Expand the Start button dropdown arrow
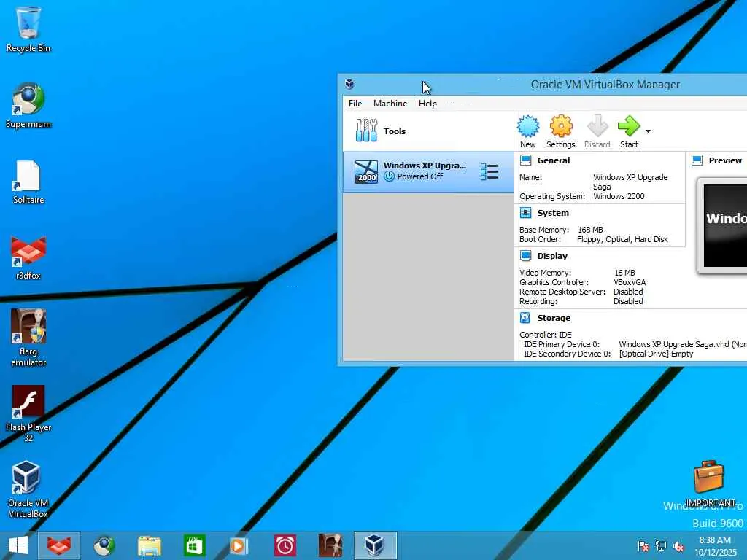The width and height of the screenshot is (747, 560). click(648, 132)
